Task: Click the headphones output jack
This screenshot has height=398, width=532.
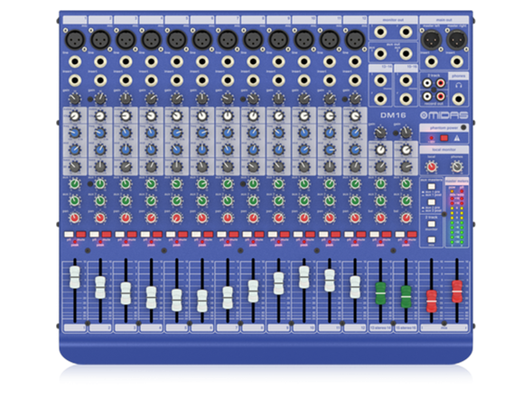Action: coord(458,99)
